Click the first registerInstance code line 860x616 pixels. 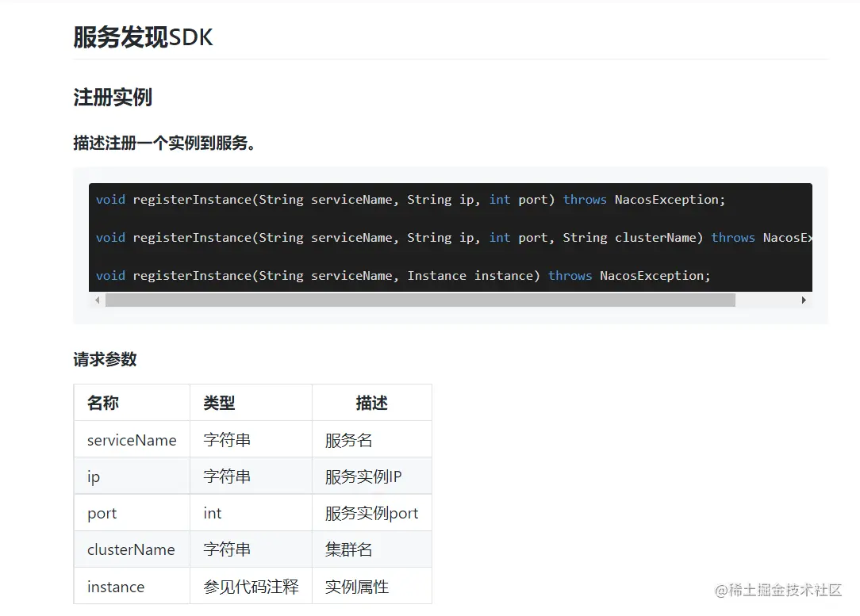(x=410, y=200)
